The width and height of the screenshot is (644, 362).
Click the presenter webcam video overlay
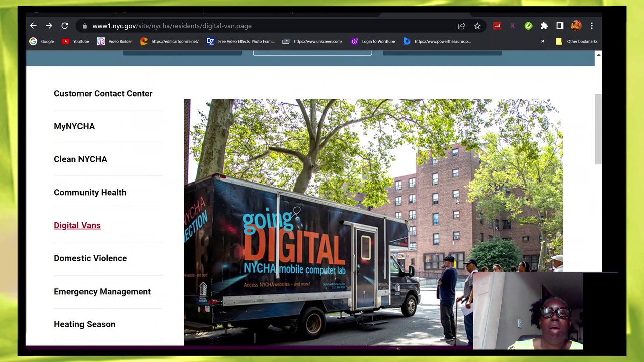tap(528, 311)
